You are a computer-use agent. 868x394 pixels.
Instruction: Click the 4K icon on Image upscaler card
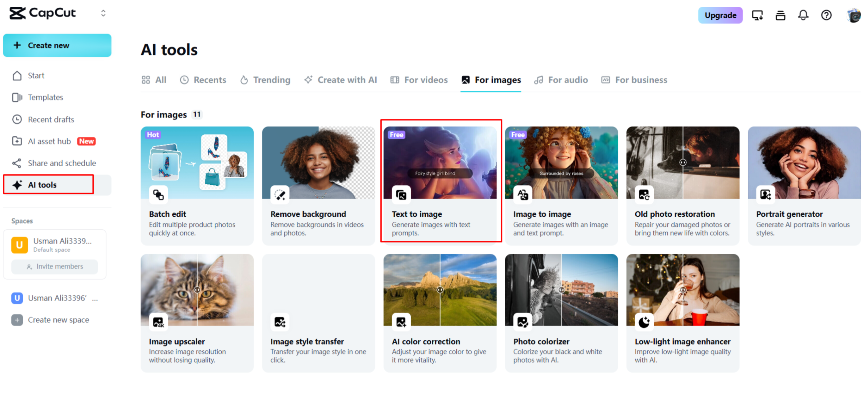[x=159, y=322]
